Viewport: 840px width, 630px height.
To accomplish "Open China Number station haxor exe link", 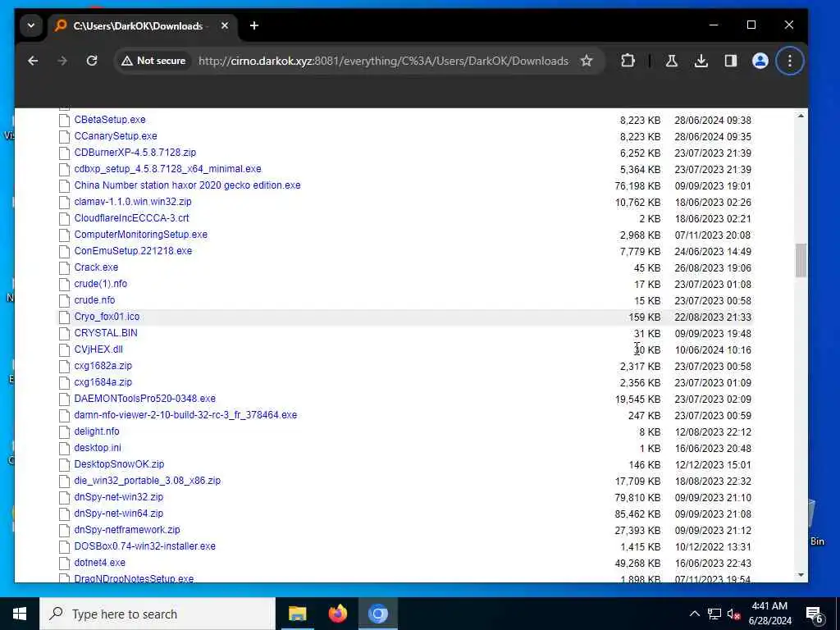I will [x=188, y=185].
